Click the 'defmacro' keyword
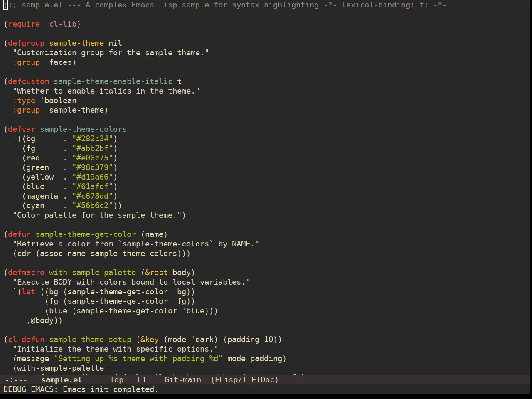 click(26, 273)
